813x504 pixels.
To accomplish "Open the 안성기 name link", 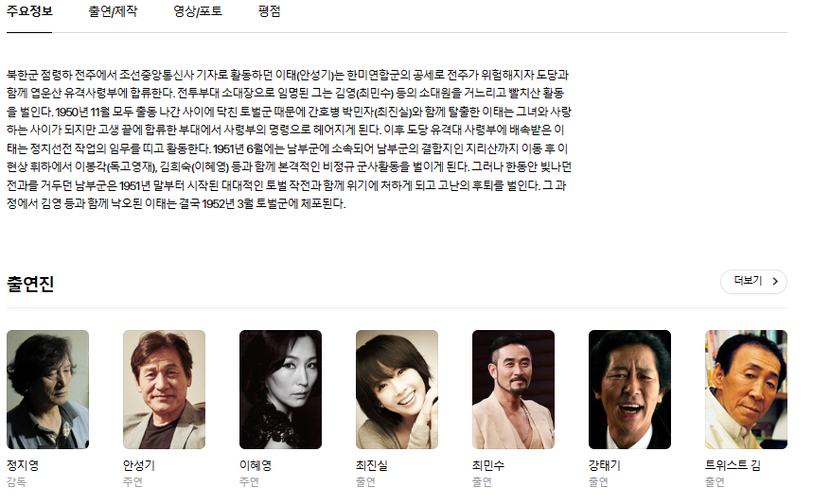I will tap(139, 465).
